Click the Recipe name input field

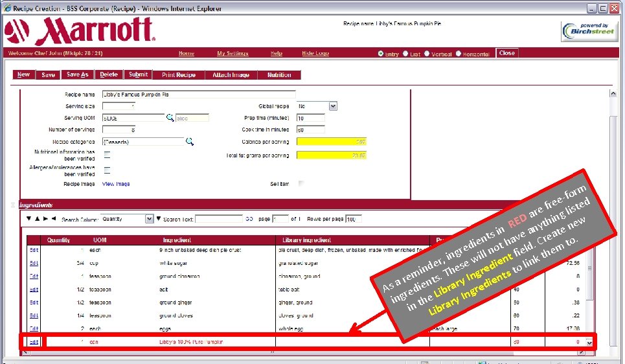199,95
